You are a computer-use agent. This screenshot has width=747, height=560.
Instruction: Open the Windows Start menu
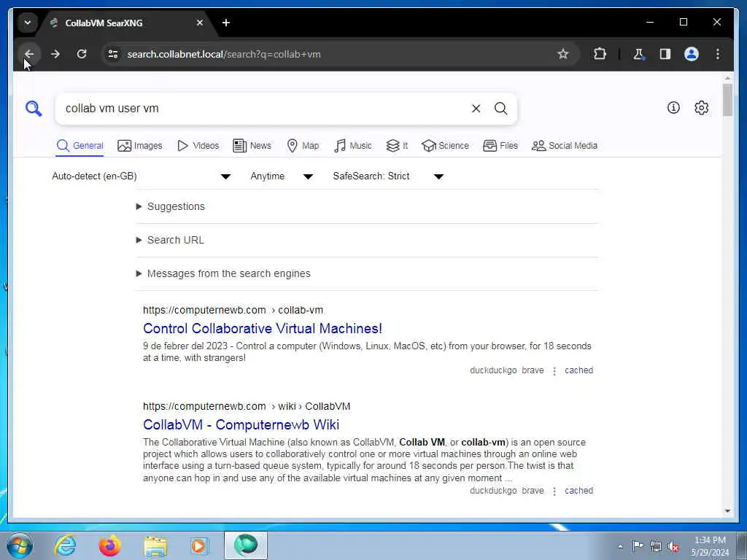[20, 545]
